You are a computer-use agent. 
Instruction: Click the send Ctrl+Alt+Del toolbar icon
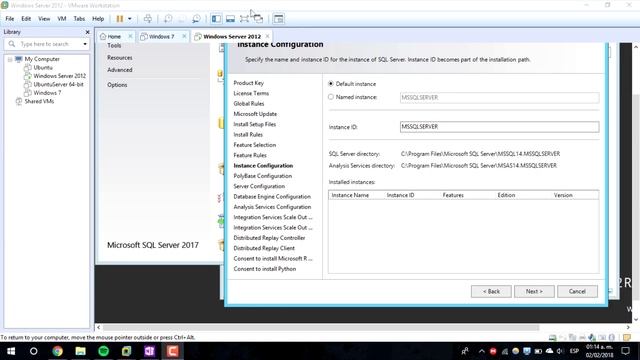pos(148,19)
